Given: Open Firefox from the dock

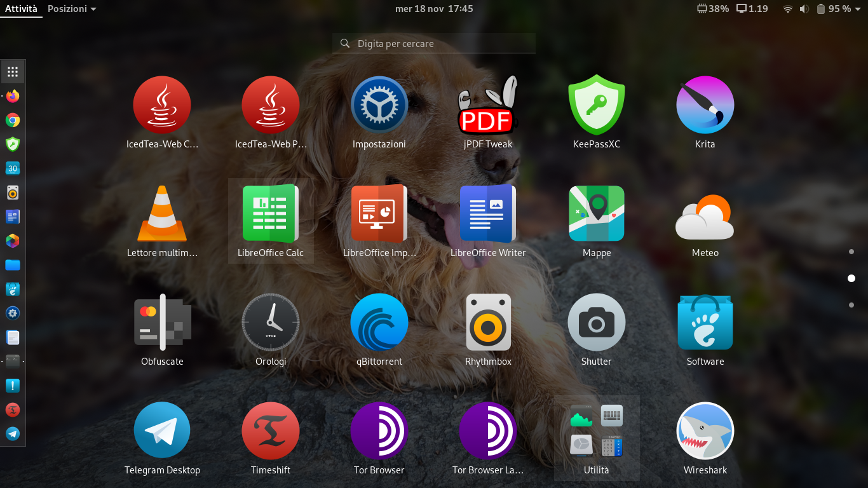Looking at the screenshot, I should click(x=13, y=96).
